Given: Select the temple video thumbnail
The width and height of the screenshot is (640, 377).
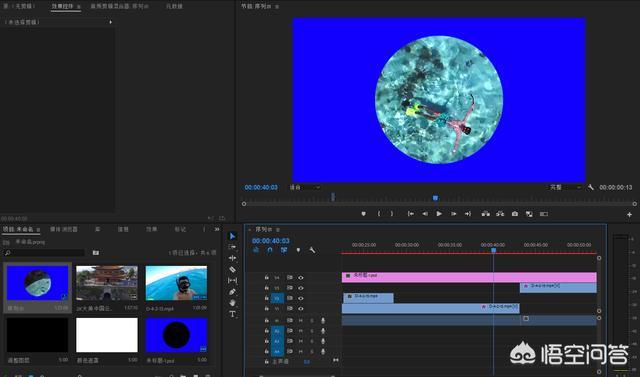Looking at the screenshot, I should [x=107, y=283].
